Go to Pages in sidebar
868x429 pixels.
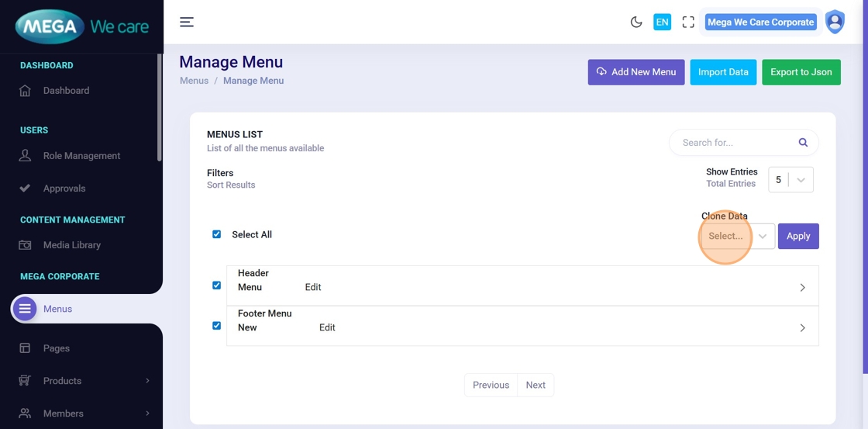[x=56, y=348]
